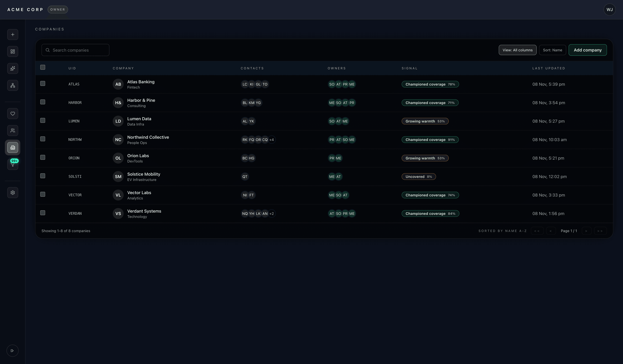Open the WJ profile avatar menu
Image resolution: width=623 pixels, height=364 pixels.
tap(610, 9)
